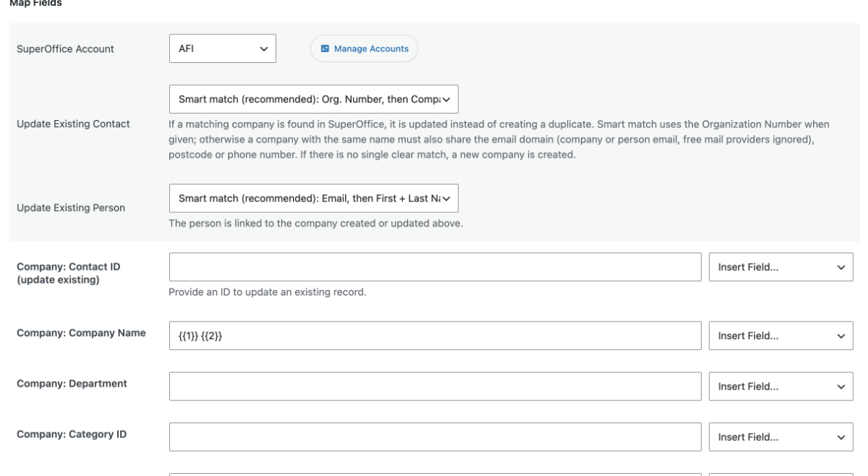868x476 pixels.
Task: Focus the Company Name field containing {{1}} {{2}}
Action: pyautogui.click(x=435, y=335)
